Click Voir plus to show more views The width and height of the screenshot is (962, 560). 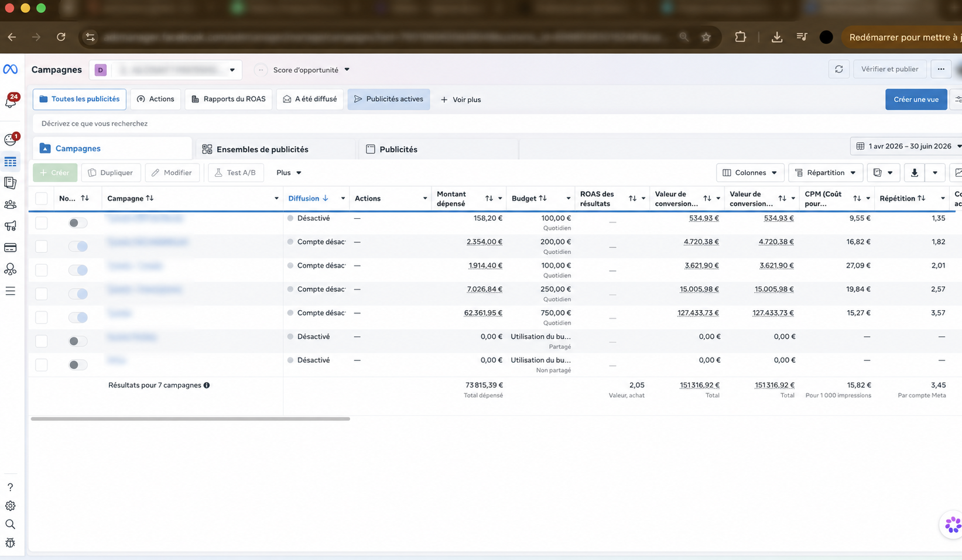[461, 99]
